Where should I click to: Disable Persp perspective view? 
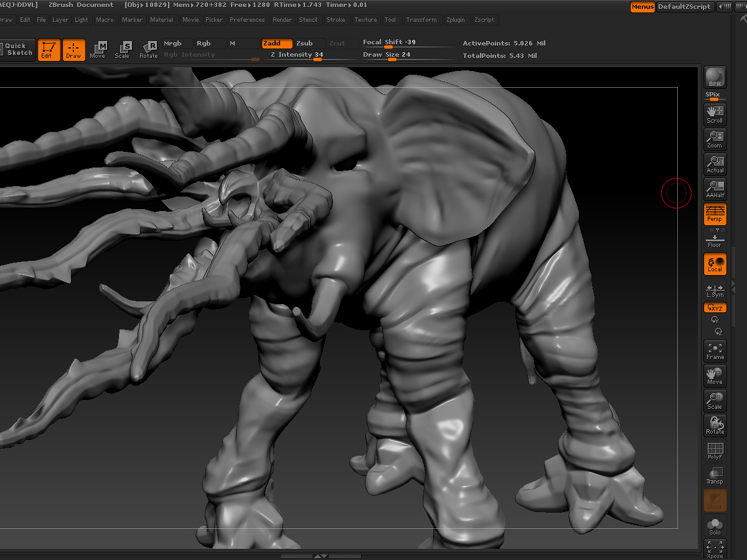tap(715, 214)
